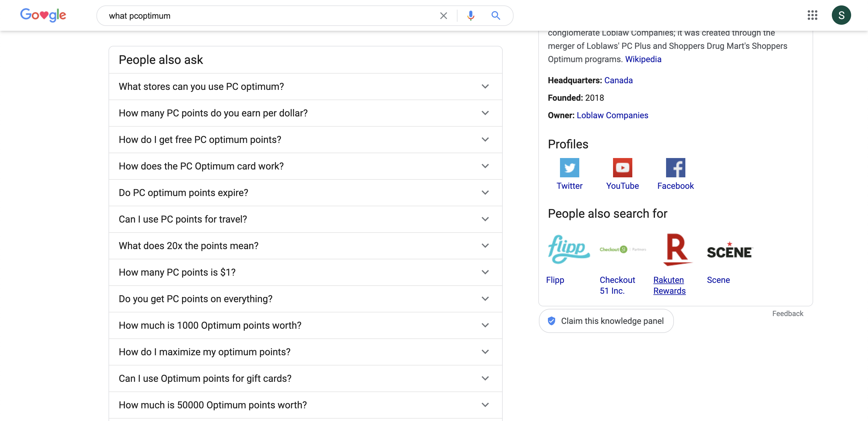
Task: Expand 'How do I get free PC optimum points?' chevron
Action: pyautogui.click(x=485, y=140)
